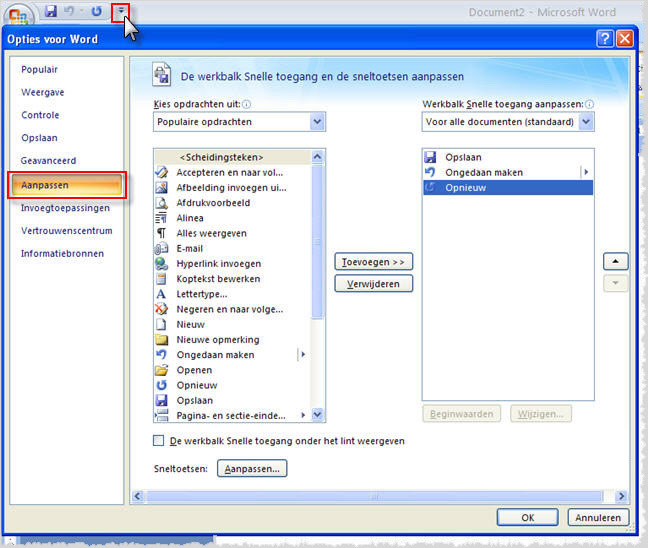Select the Ongedaan maken icon in the right toolbar list
The image size is (648, 548).
431,172
